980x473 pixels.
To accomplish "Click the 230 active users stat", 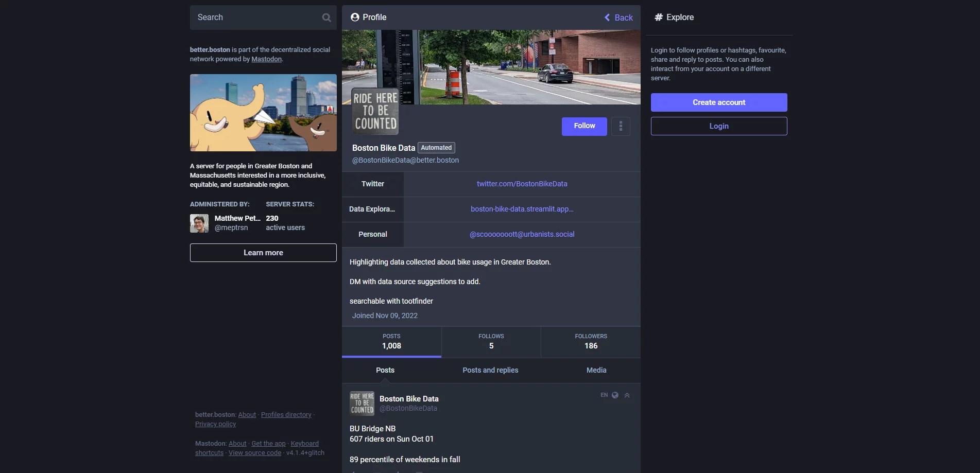I will (285, 223).
